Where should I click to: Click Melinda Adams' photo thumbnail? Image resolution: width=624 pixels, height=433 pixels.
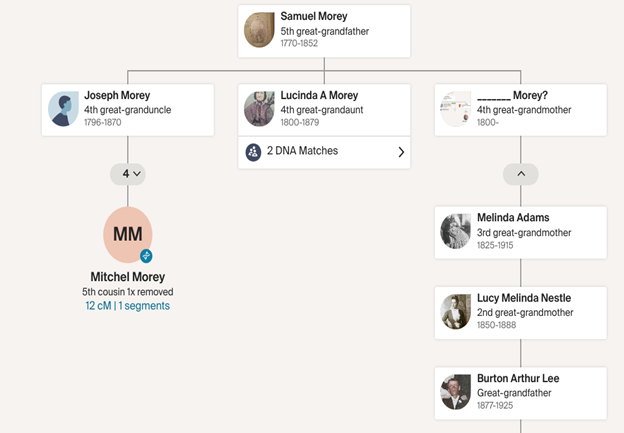(x=456, y=232)
